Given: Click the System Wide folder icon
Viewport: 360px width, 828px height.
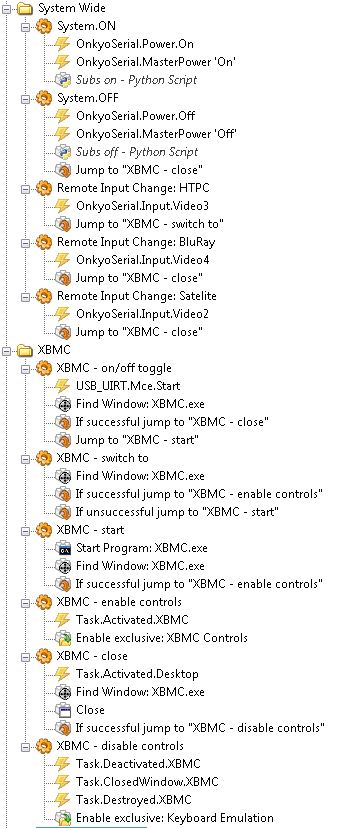Looking at the screenshot, I should pos(25,8).
